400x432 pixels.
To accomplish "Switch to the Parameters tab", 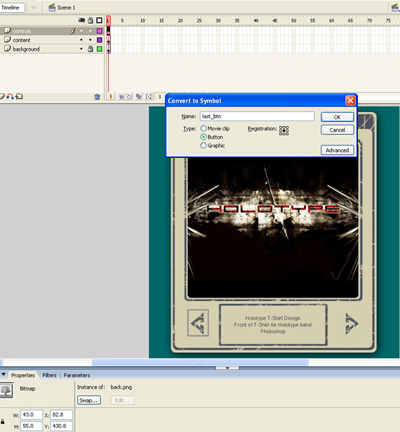I will click(77, 375).
